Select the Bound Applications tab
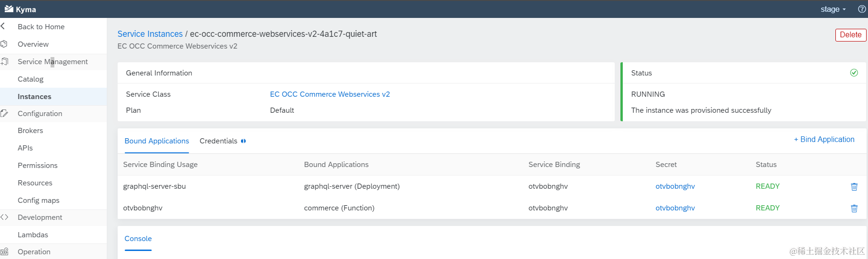868x259 pixels. coord(156,141)
